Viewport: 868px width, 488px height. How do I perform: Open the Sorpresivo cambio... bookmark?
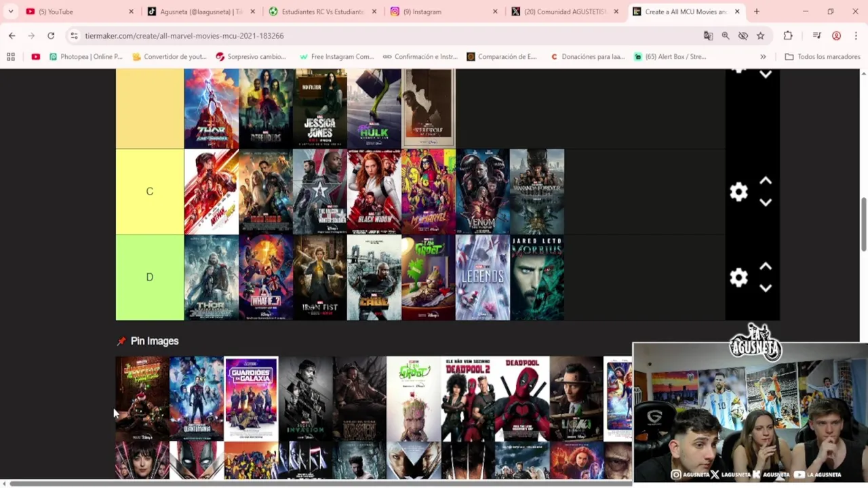(251, 57)
